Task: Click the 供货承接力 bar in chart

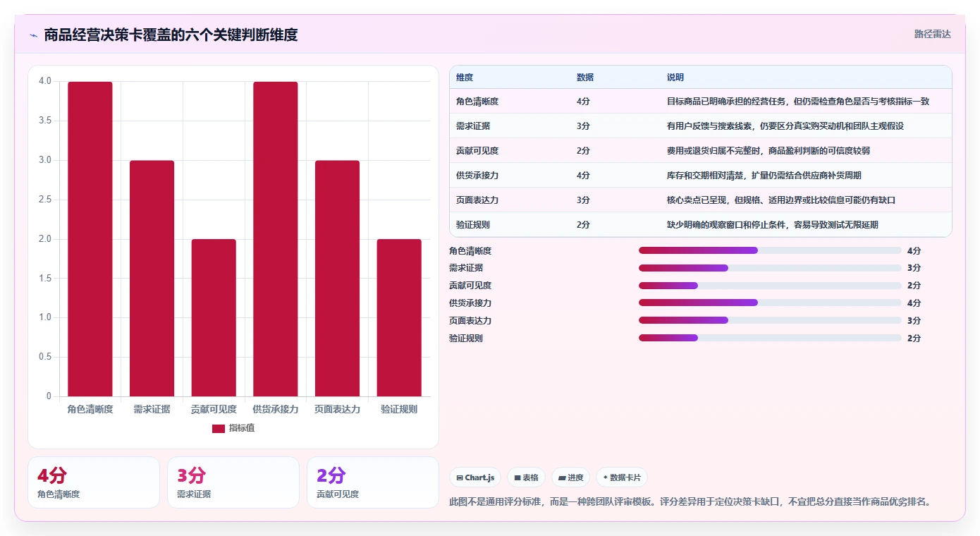Action: click(276, 239)
